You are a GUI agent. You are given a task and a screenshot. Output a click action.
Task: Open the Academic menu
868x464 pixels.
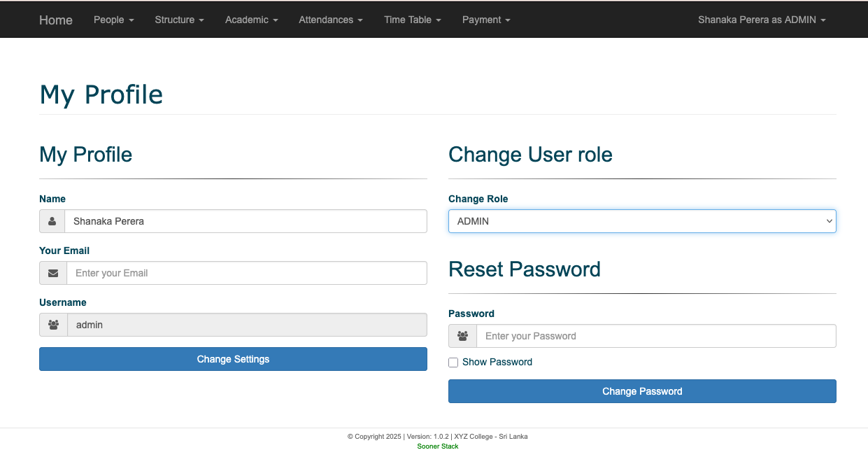tap(251, 20)
